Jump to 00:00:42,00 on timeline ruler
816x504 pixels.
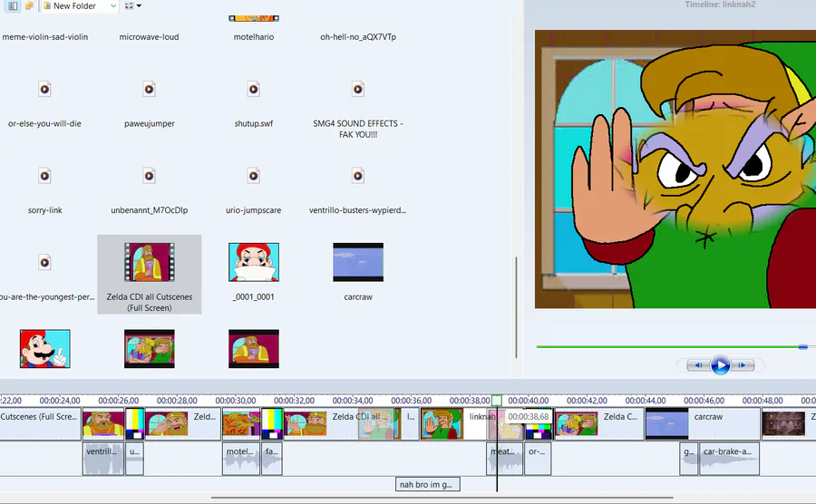click(587, 401)
